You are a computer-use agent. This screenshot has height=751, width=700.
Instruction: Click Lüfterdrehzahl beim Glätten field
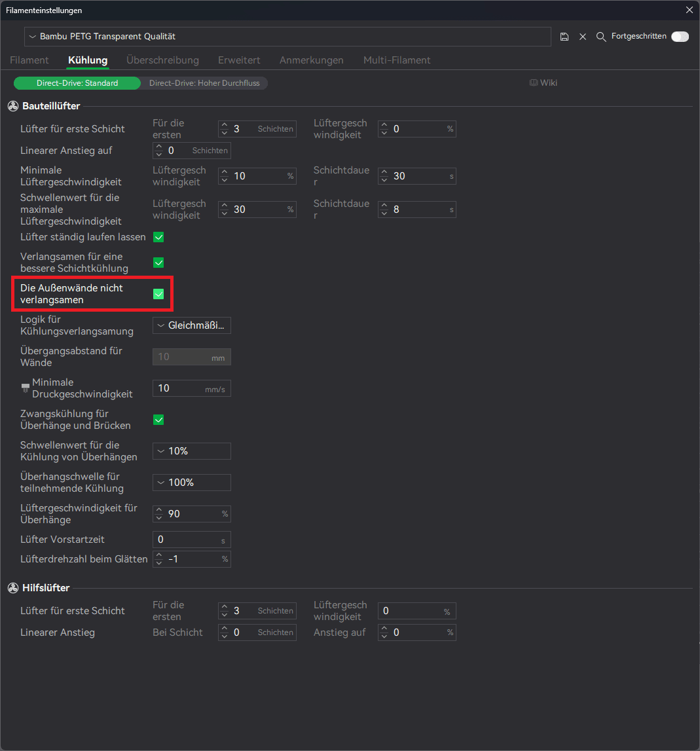pyautogui.click(x=192, y=559)
